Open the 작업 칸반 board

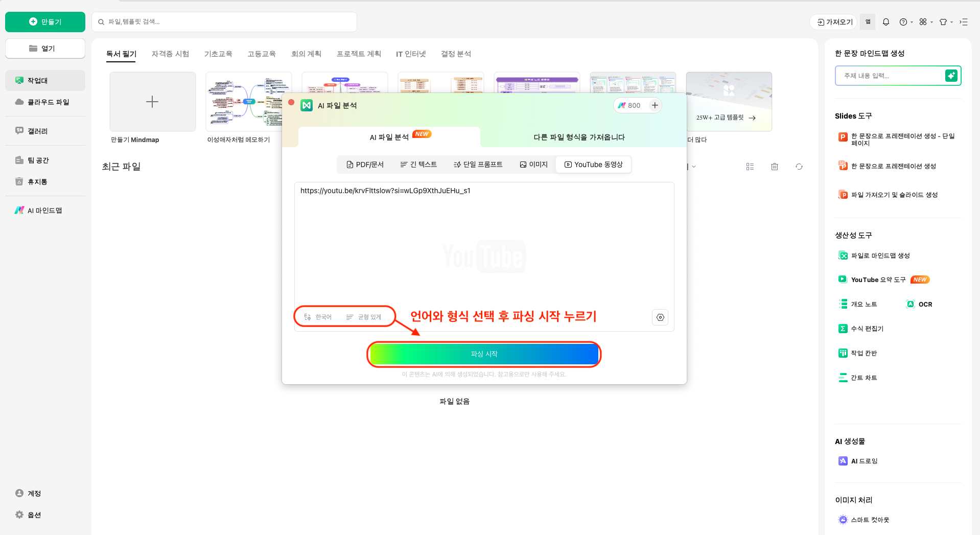point(864,353)
